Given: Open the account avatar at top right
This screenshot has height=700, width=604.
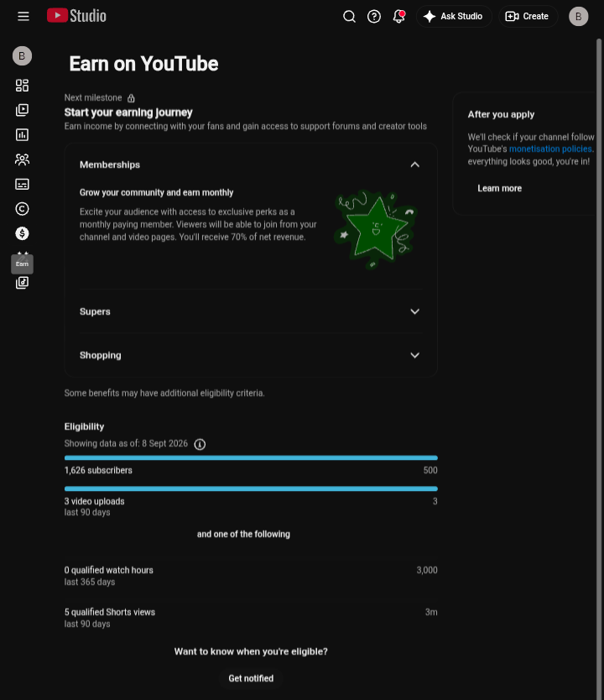Looking at the screenshot, I should (578, 17).
